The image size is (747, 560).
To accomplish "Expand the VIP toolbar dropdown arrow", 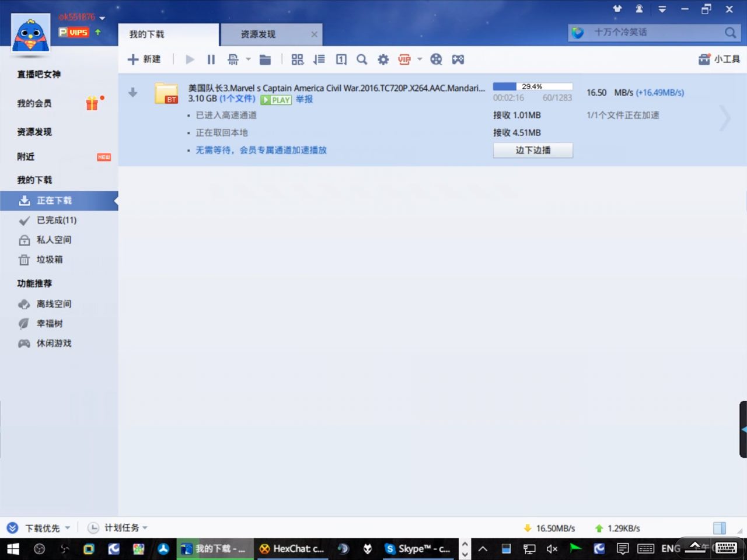I will pyautogui.click(x=420, y=60).
